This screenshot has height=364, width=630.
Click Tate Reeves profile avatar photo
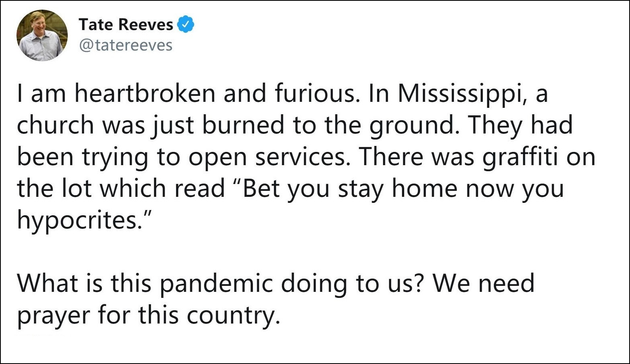point(42,35)
